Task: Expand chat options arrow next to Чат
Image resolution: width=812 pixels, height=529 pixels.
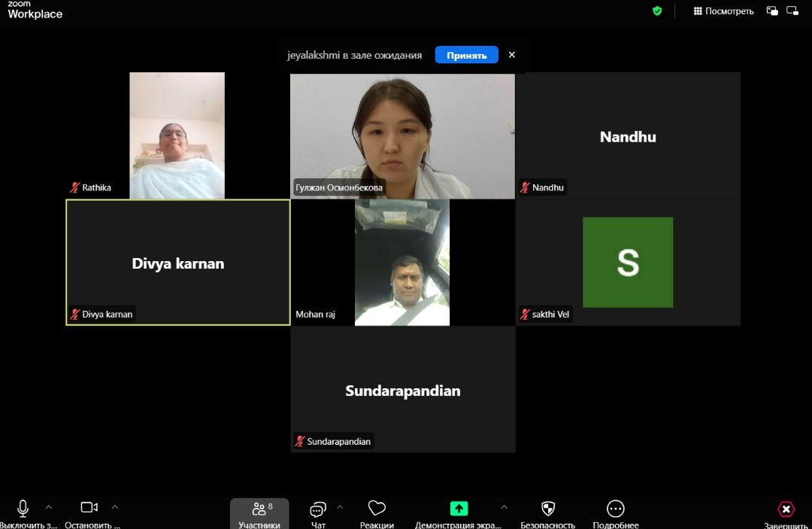Action: pyautogui.click(x=340, y=506)
